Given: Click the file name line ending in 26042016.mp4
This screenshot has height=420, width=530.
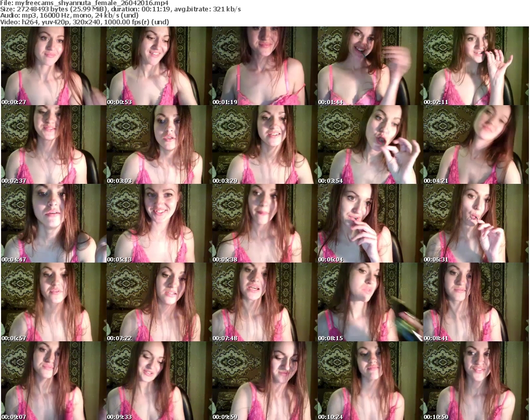Looking at the screenshot, I should click(x=84, y=3).
